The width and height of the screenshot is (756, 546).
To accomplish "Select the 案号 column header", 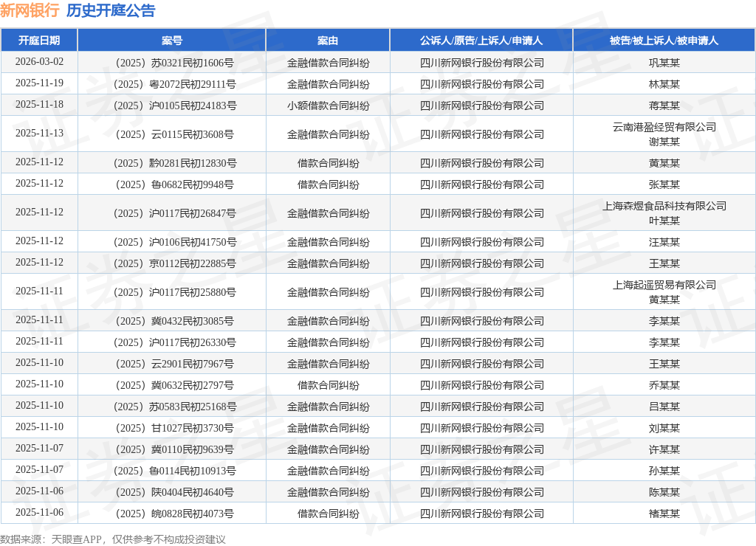I will click(x=171, y=41).
